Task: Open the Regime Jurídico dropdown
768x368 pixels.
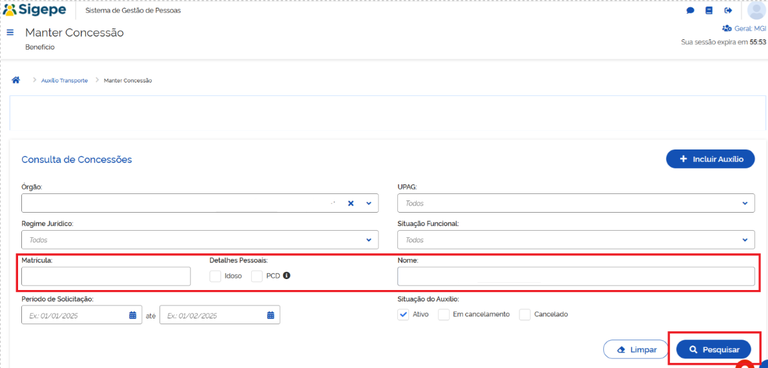Action: click(200, 240)
